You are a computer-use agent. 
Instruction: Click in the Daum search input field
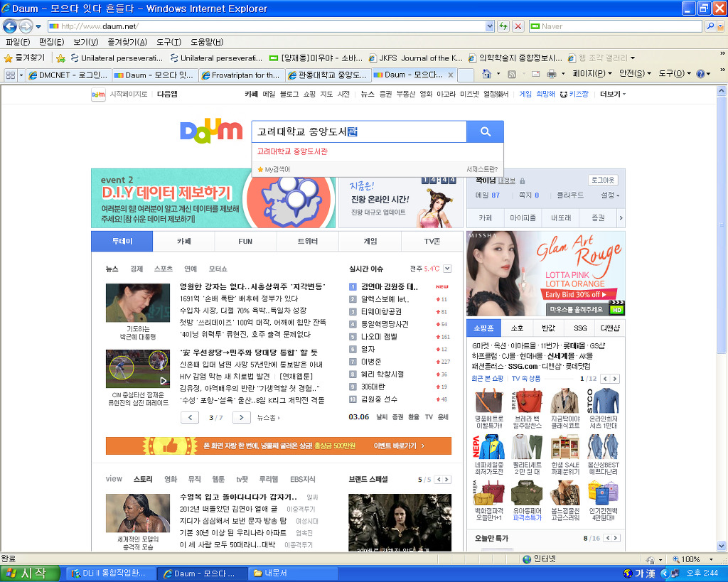pos(359,131)
